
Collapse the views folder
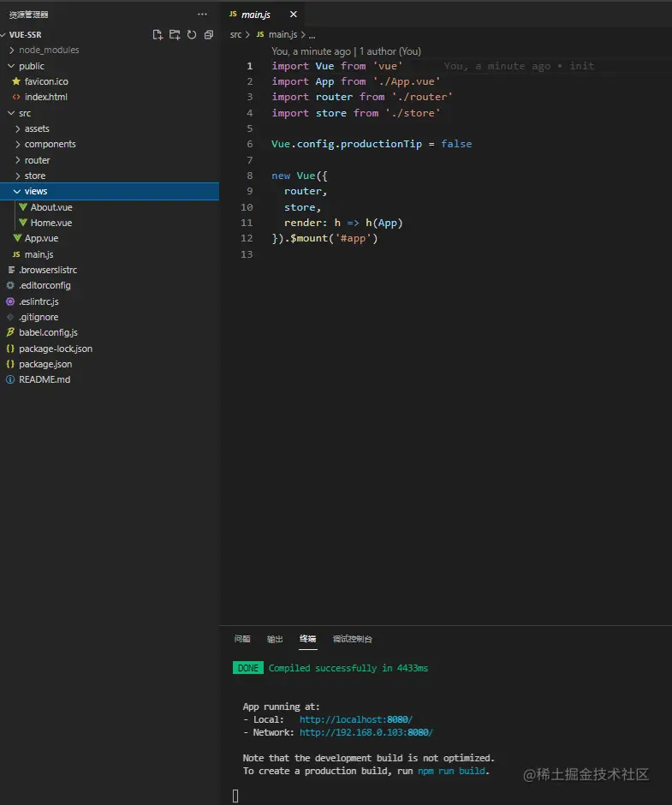pos(17,191)
